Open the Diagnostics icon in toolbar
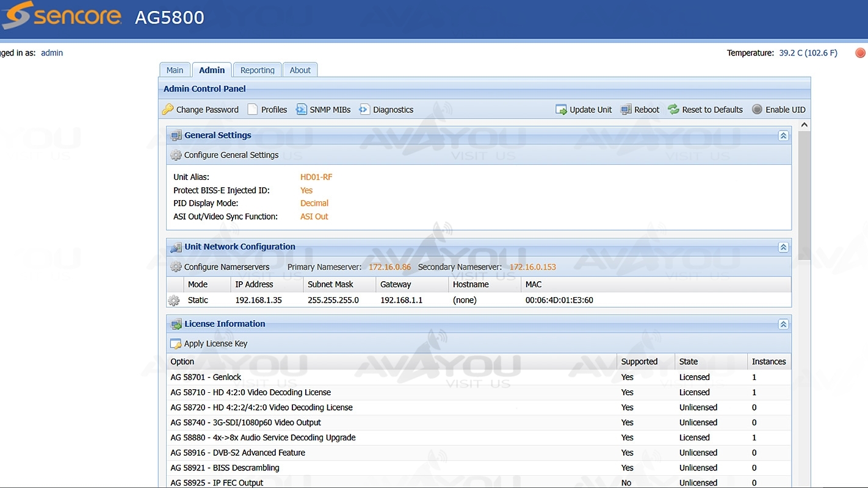Screen dimensions: 868x488 point(364,110)
